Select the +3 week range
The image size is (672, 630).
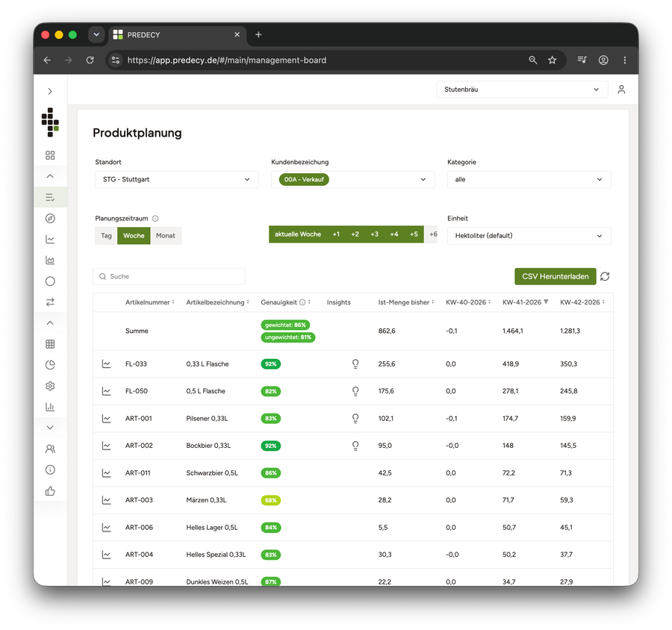click(375, 234)
